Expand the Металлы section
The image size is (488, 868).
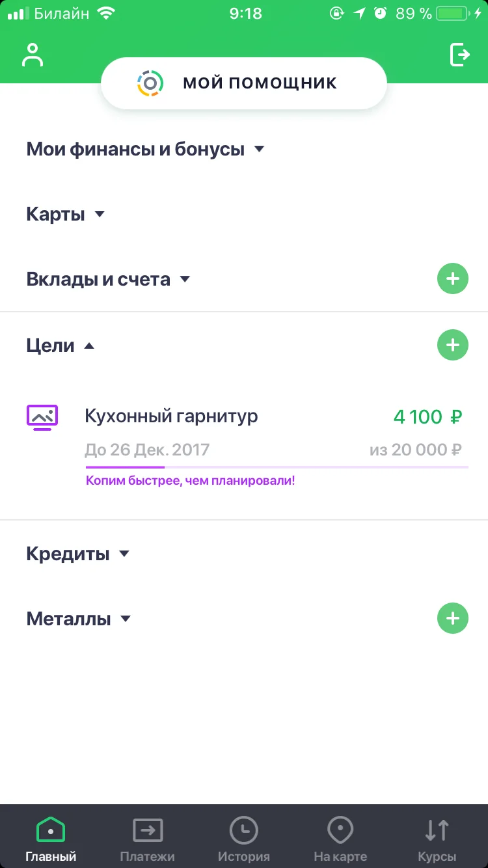click(x=78, y=618)
